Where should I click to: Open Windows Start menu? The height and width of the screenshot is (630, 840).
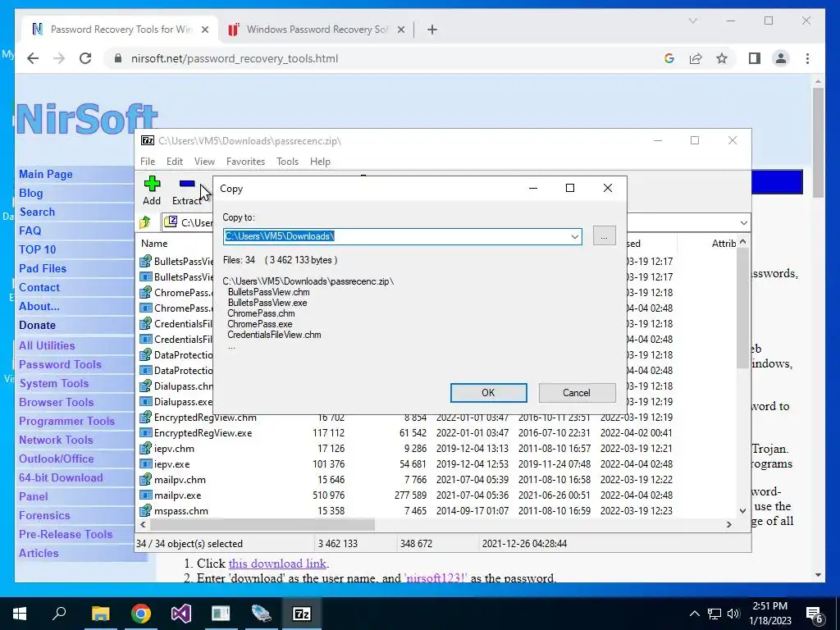click(20, 614)
